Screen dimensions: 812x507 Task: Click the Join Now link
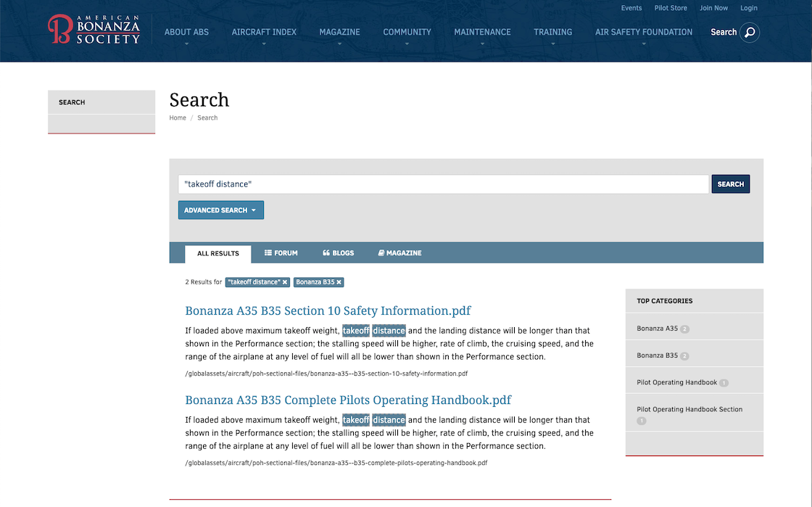[x=713, y=8]
